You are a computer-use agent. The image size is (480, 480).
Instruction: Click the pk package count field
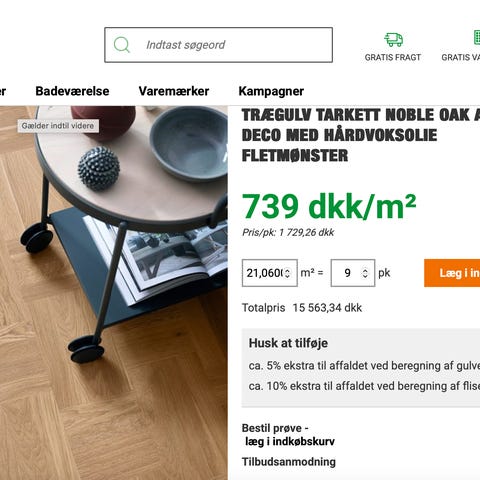[x=353, y=273]
